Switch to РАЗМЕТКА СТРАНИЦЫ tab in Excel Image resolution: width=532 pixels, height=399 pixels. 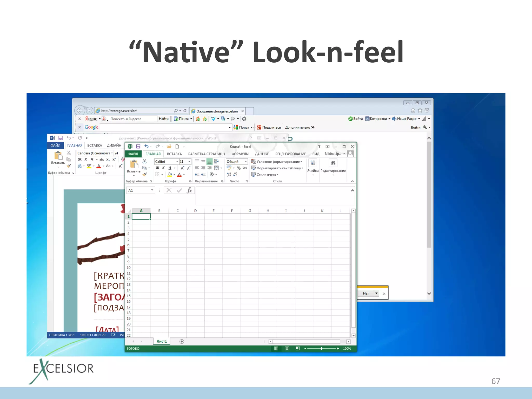coord(207,154)
